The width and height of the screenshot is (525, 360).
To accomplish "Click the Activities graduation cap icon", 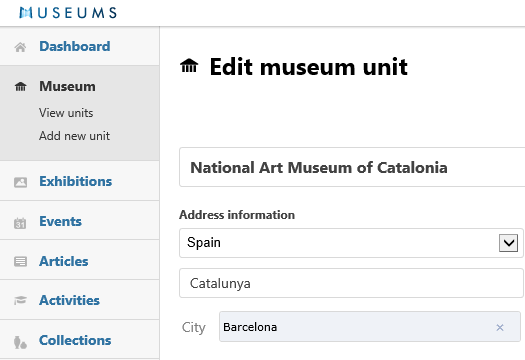I will pos(20,300).
